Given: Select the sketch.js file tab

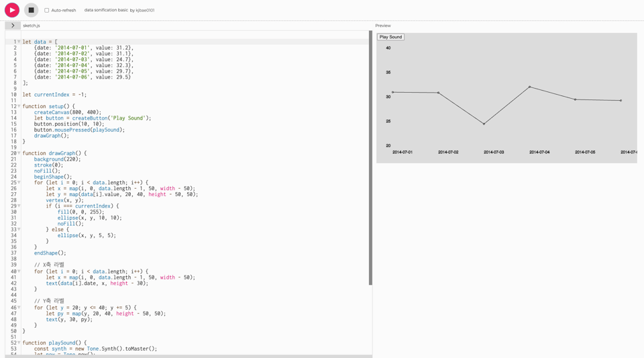Looking at the screenshot, I should tap(32, 26).
